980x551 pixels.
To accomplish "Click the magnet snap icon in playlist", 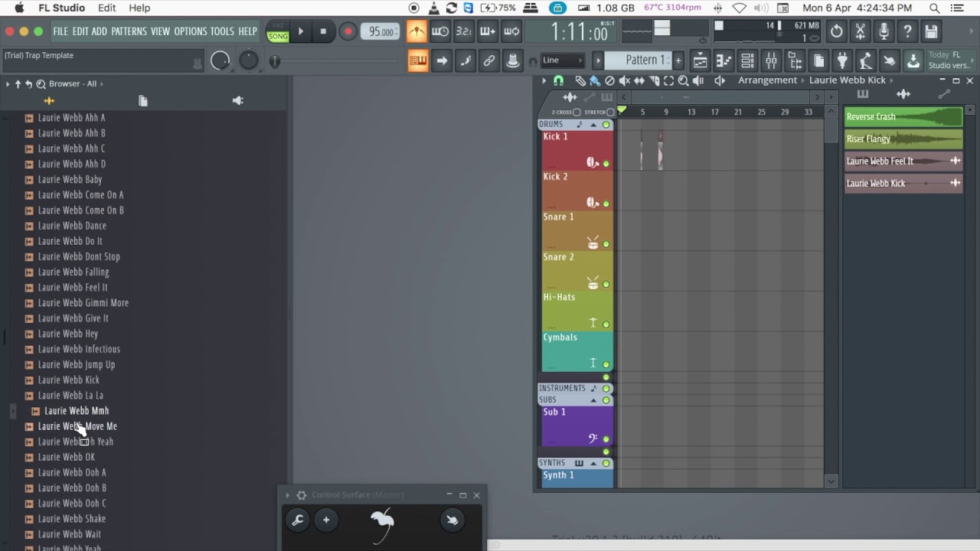I will [559, 80].
